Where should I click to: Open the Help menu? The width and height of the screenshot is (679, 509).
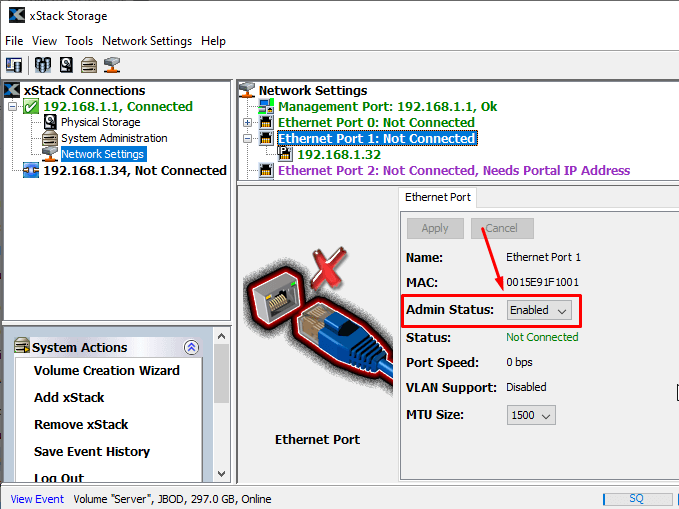tap(213, 41)
